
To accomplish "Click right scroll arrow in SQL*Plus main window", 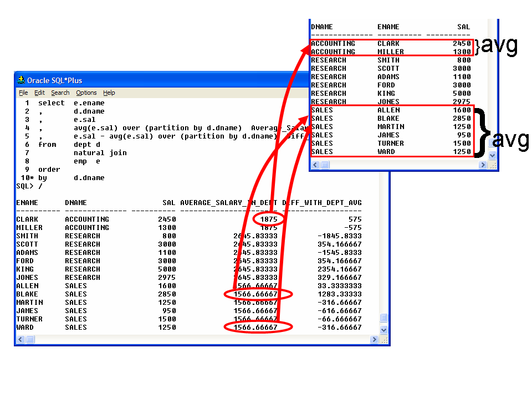I will pyautogui.click(x=375, y=340).
